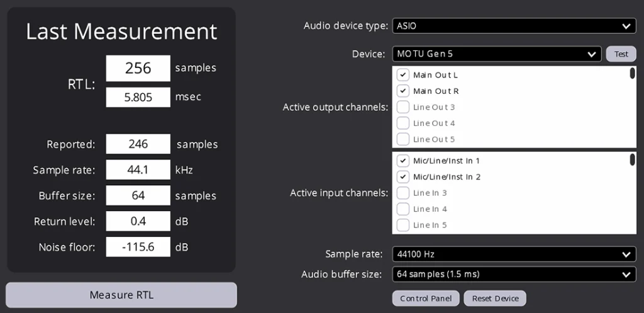Click the Measure RTL button

pyautogui.click(x=121, y=295)
